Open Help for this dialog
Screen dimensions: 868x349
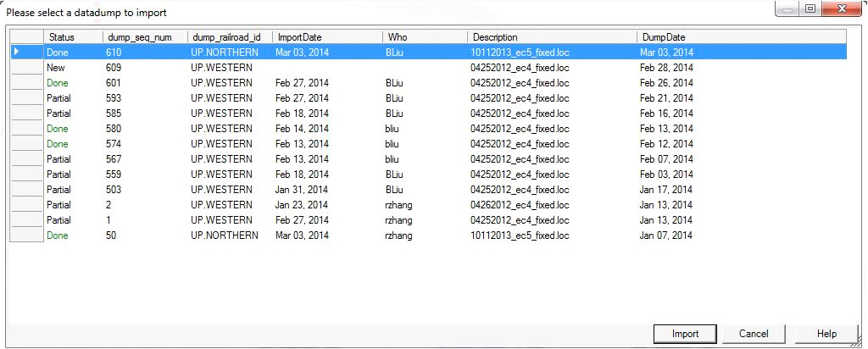coord(826,334)
